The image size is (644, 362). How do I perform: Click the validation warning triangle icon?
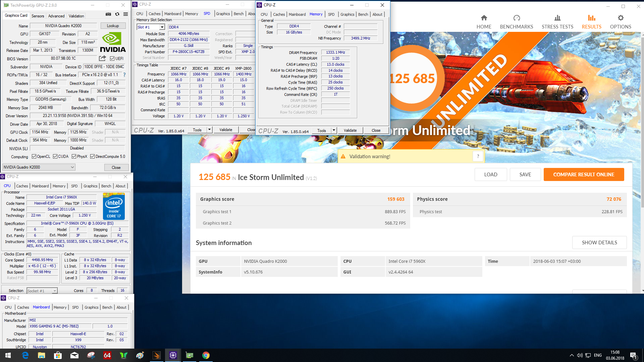(343, 157)
